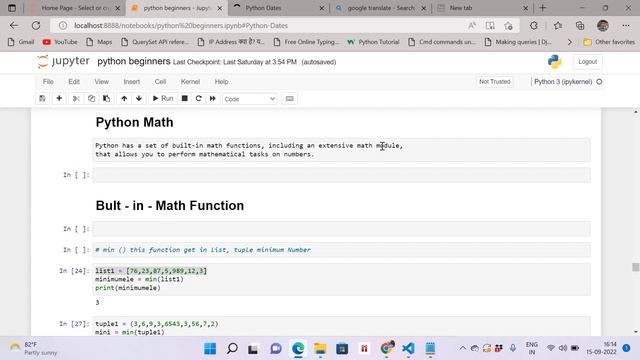Image resolution: width=640 pixels, height=360 pixels.
Task: Open the YouTube bookmark
Action: click(x=60, y=42)
